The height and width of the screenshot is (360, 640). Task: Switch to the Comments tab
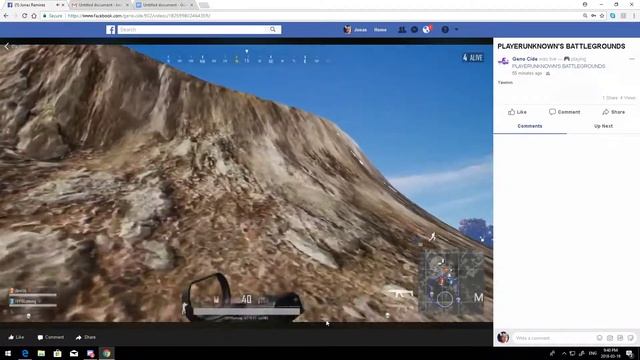click(x=530, y=126)
